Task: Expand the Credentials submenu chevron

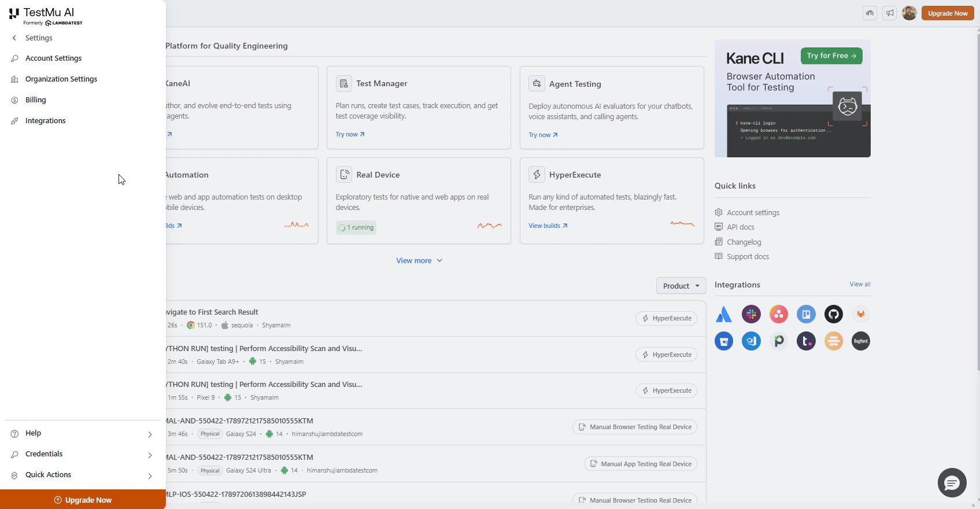Action: point(150,455)
